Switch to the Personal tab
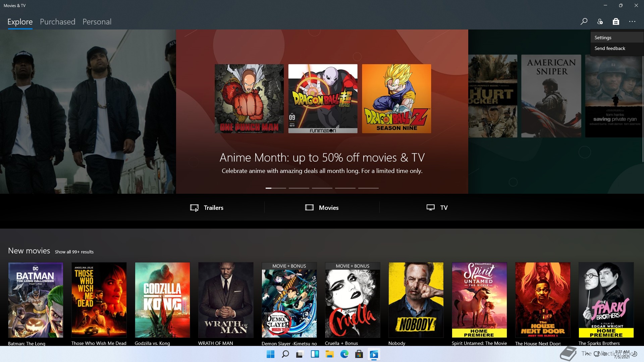Image resolution: width=644 pixels, height=362 pixels. [x=97, y=22]
